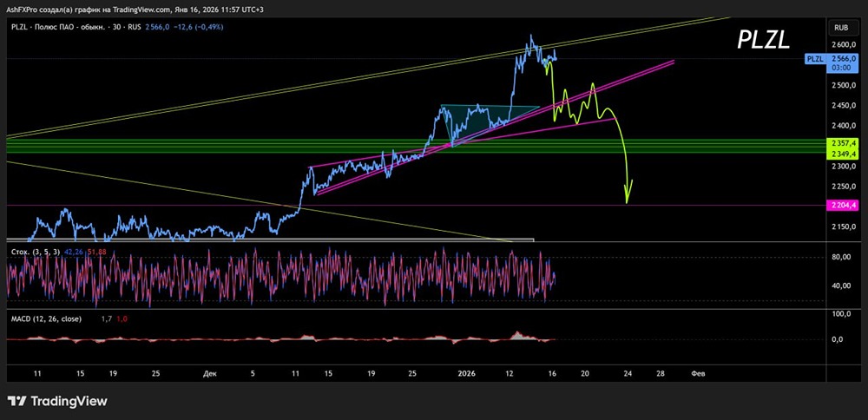This screenshot has width=868, height=420.
Task: Click the MACD (12, 26, close) indicator legend
Action: point(47,318)
